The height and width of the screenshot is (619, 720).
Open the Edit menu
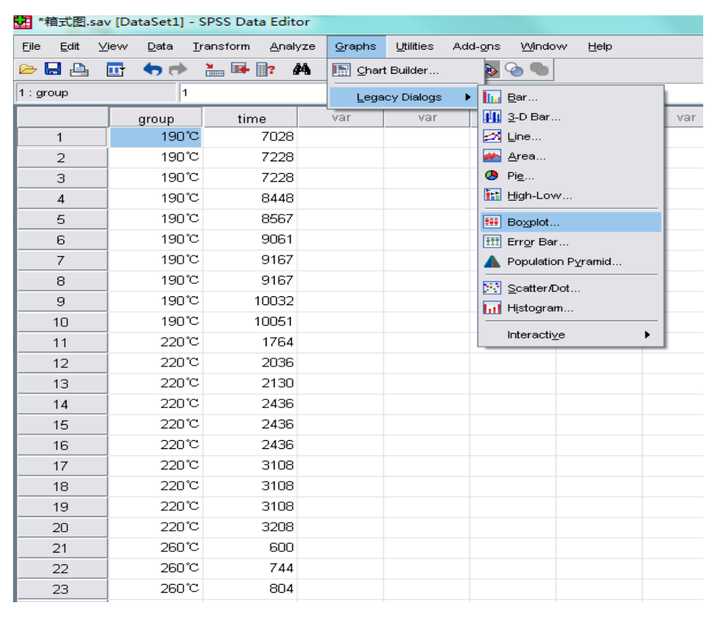(x=69, y=46)
